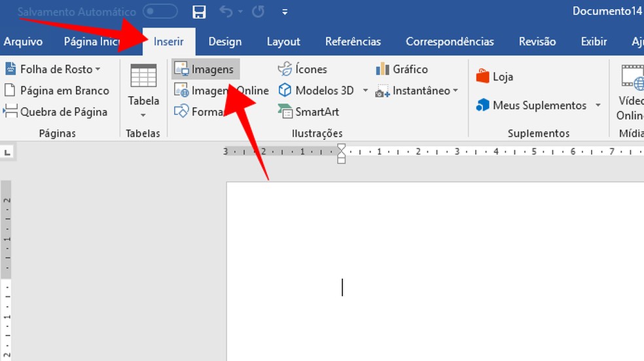Click the Imagens button
644x361 pixels.
pos(206,69)
